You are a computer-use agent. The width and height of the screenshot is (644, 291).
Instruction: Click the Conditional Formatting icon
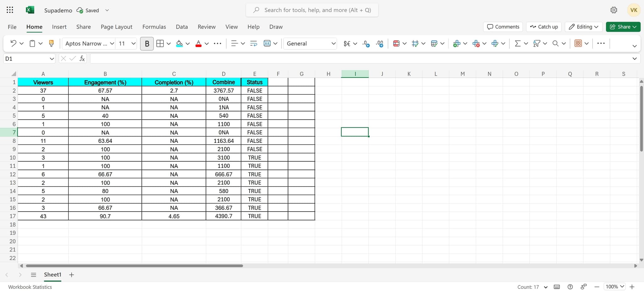pos(396,44)
